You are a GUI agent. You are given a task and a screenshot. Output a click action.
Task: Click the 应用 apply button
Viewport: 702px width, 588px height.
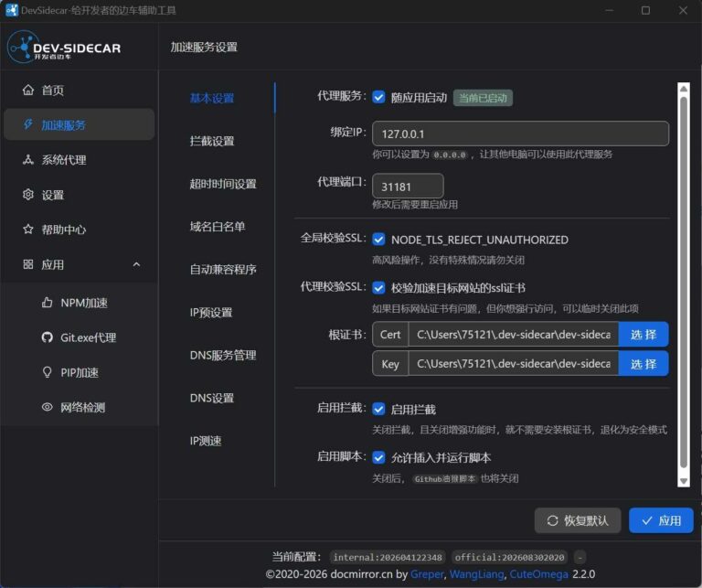point(661,521)
